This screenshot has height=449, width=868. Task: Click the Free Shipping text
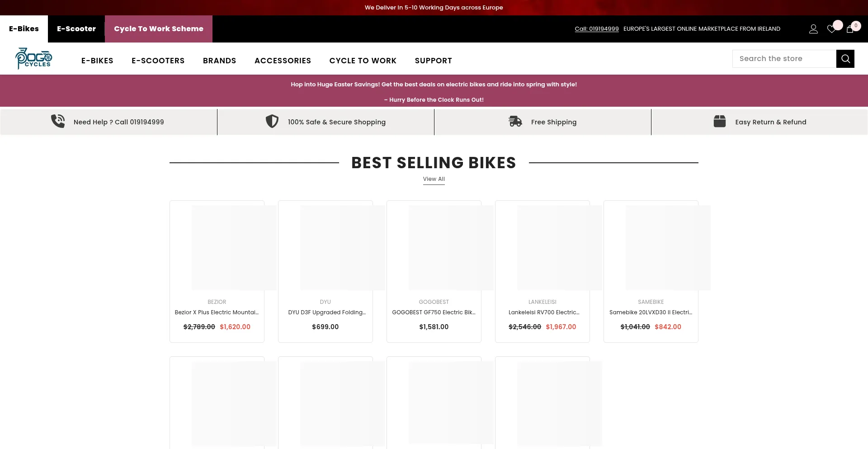(554, 122)
